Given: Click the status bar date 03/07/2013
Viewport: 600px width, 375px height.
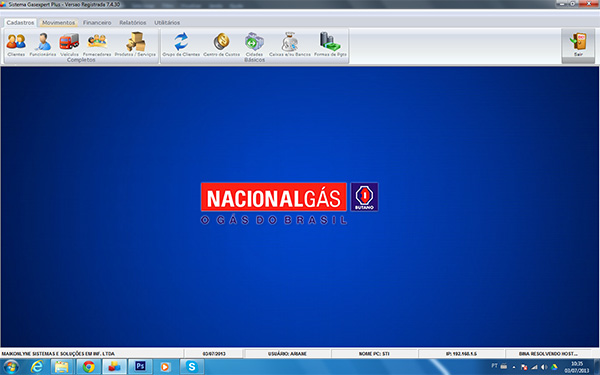Looking at the screenshot, I should 214,354.
